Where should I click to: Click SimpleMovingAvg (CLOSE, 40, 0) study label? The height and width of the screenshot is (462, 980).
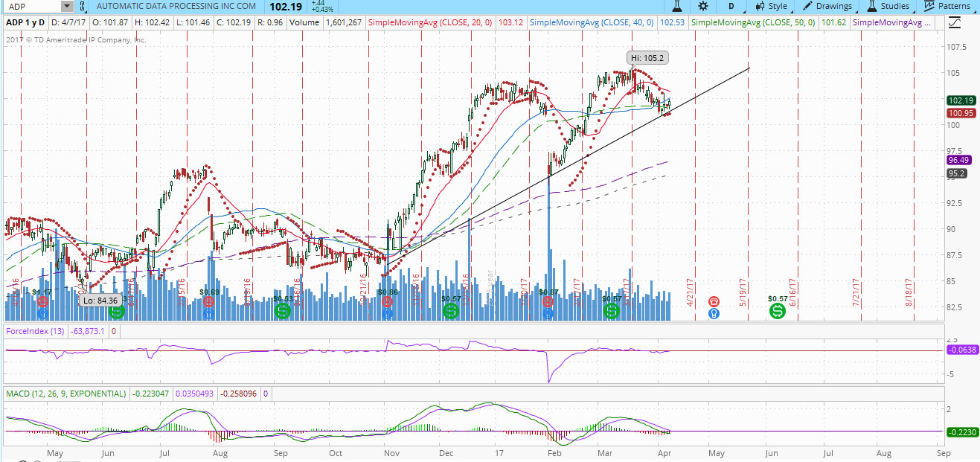[x=592, y=23]
